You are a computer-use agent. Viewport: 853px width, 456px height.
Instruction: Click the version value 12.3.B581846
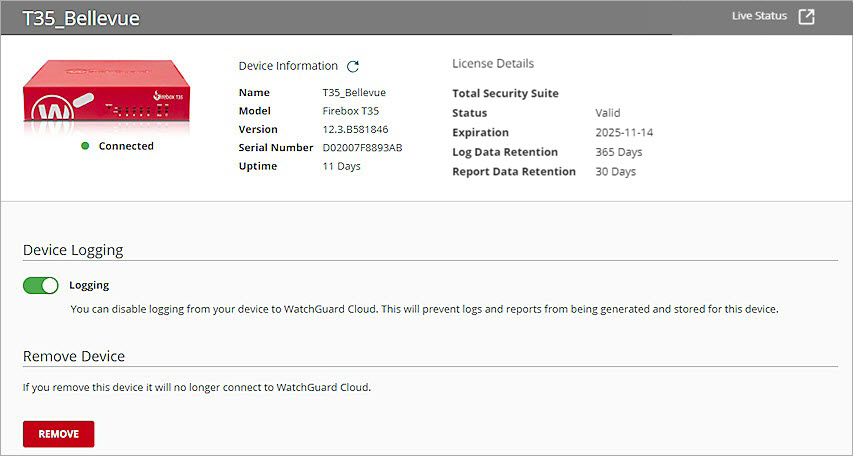coord(356,129)
